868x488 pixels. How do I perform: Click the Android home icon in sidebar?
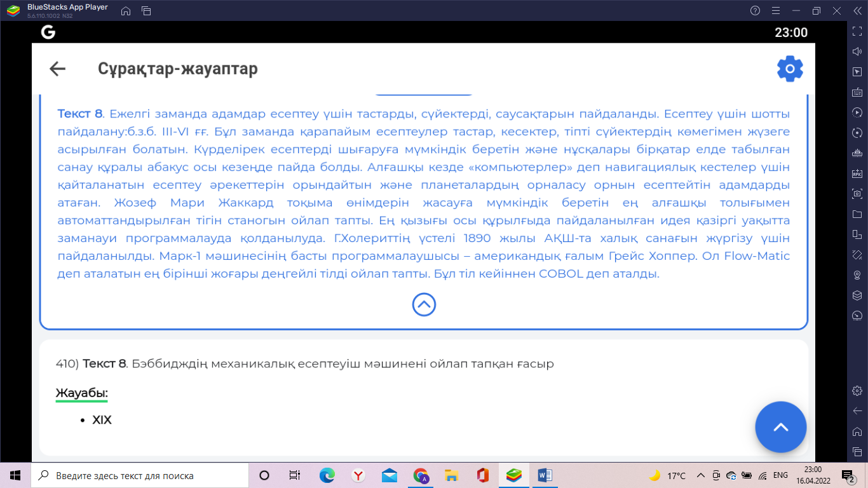pos(857,431)
